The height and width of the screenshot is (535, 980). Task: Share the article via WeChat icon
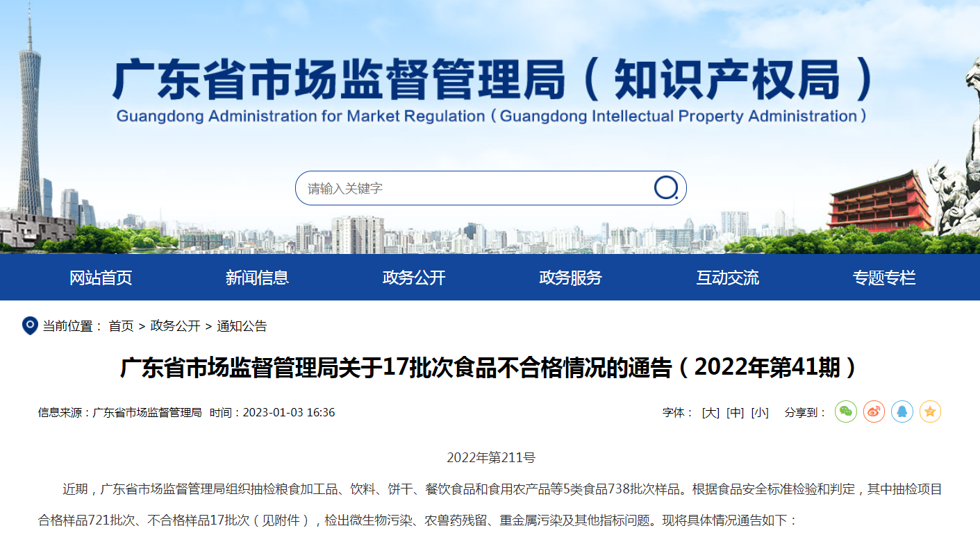pyautogui.click(x=845, y=412)
